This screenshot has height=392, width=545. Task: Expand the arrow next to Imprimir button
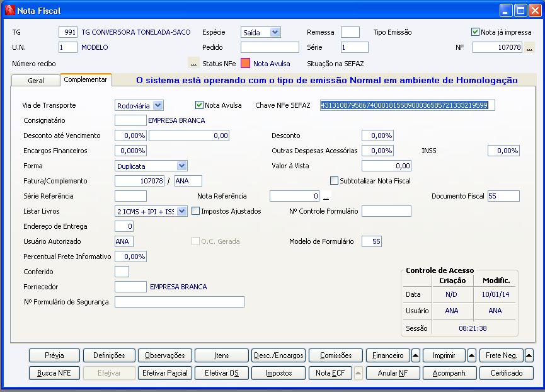coord(472,355)
